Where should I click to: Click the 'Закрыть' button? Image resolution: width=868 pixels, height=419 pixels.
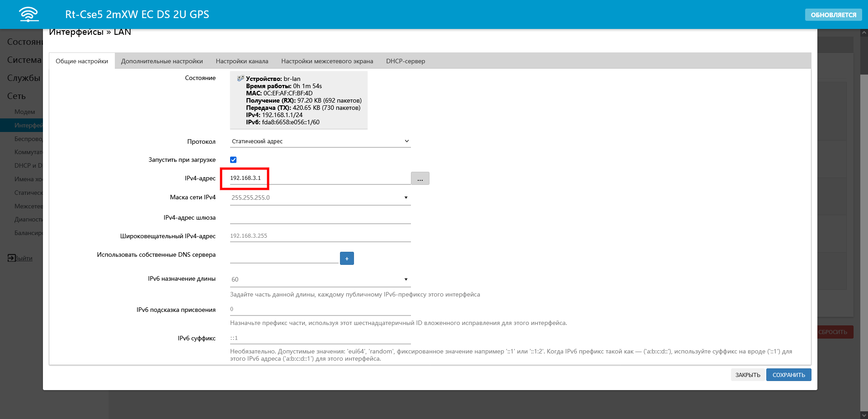click(x=748, y=375)
